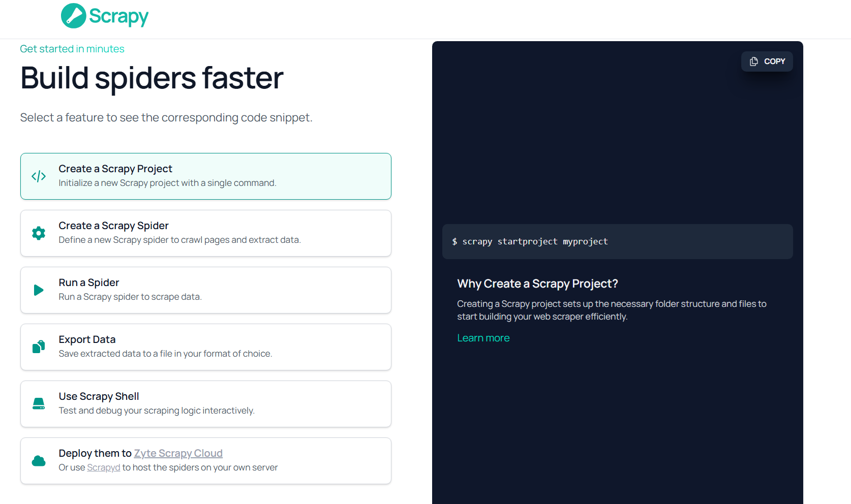Click the code brackets icon
The width and height of the screenshot is (851, 504).
[39, 176]
